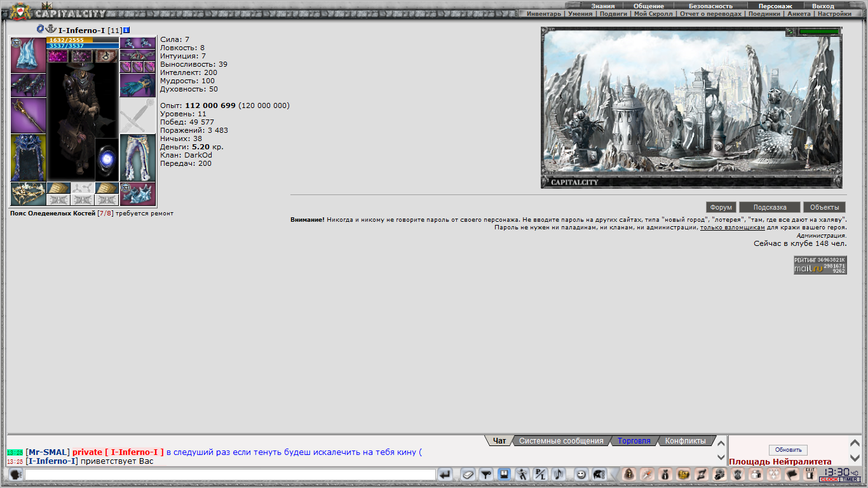Click the hooded figure icon in bottom toolbar
This screenshot has height=488, width=868.
[629, 474]
